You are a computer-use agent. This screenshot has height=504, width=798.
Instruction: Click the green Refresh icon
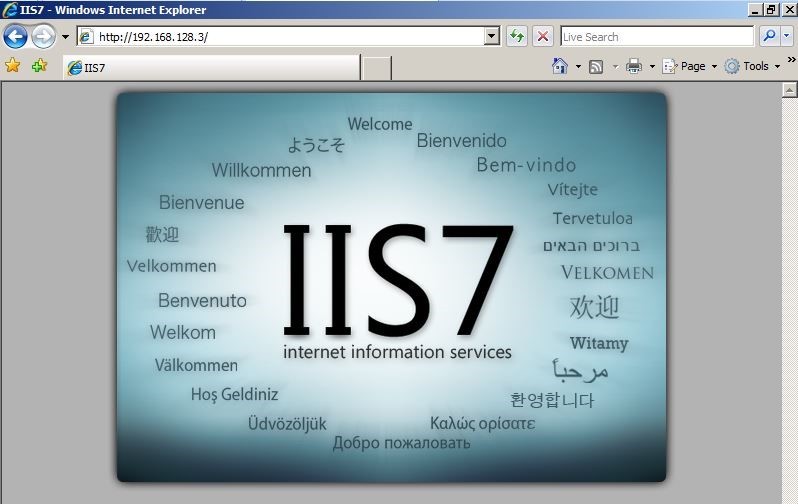click(517, 36)
